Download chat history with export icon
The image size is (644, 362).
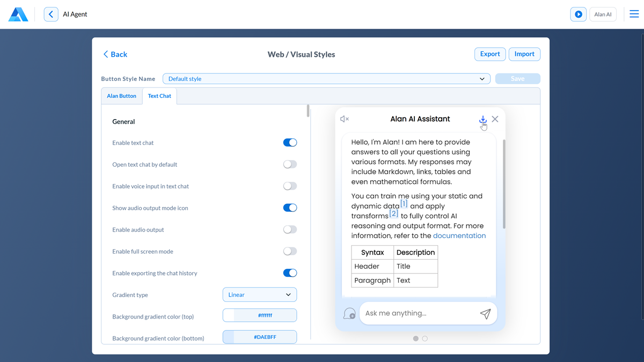coord(482,119)
